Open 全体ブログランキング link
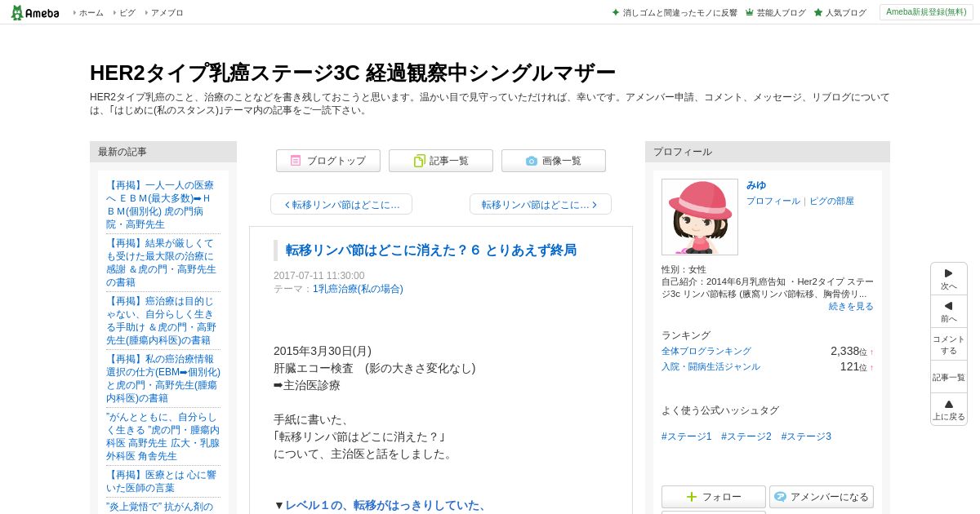This screenshot has width=980, height=514. (706, 351)
